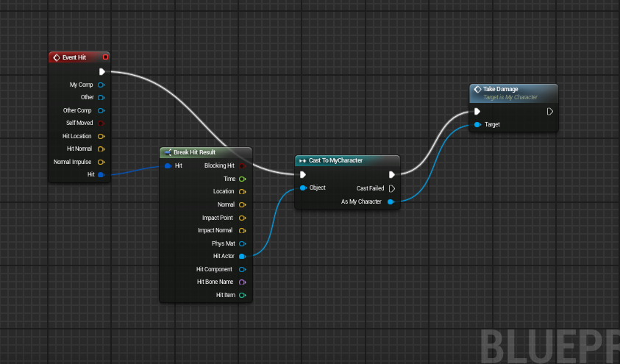
Task: Click the Hit input pin on Break Hit Result
Action: [x=168, y=165]
